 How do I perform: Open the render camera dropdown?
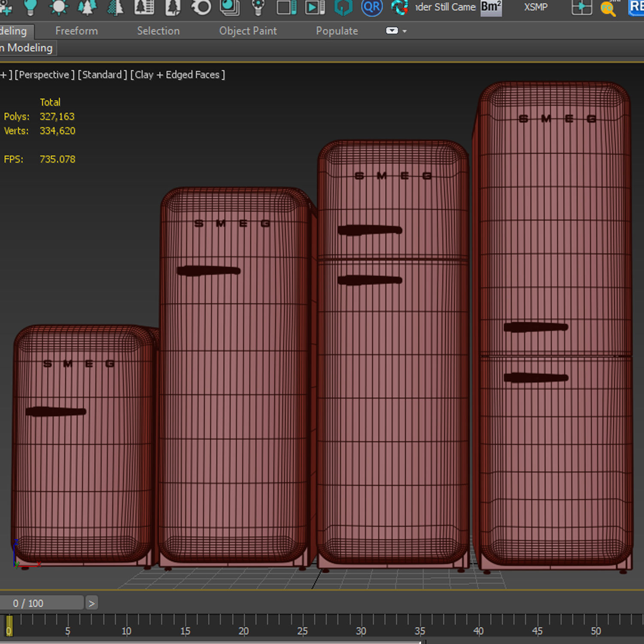[445, 7]
